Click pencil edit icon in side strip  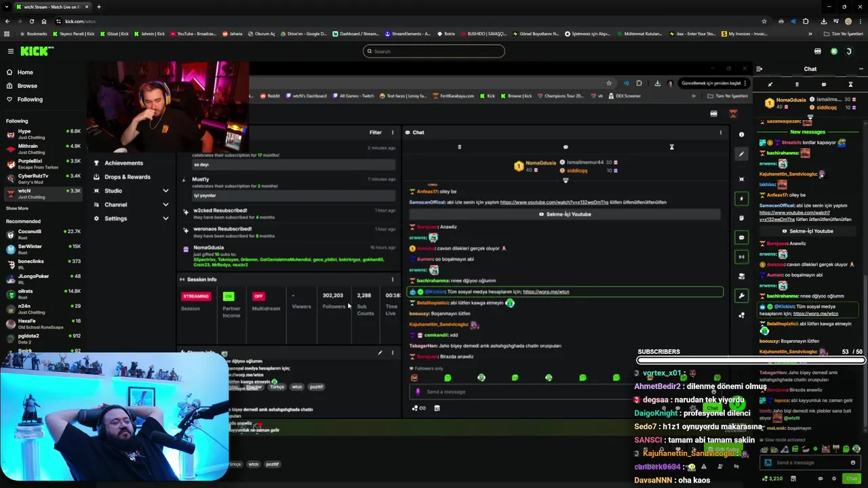[741, 154]
